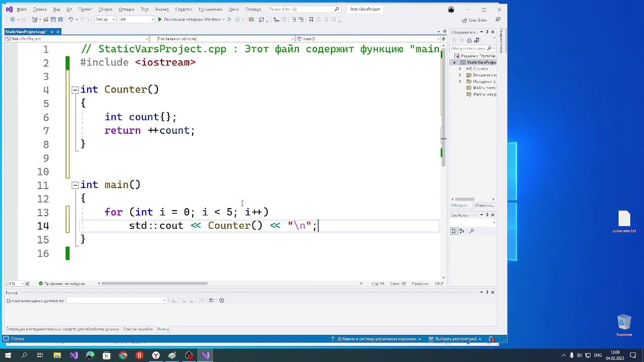Pin the StaticVarsProject.cpp tab

coord(51,32)
